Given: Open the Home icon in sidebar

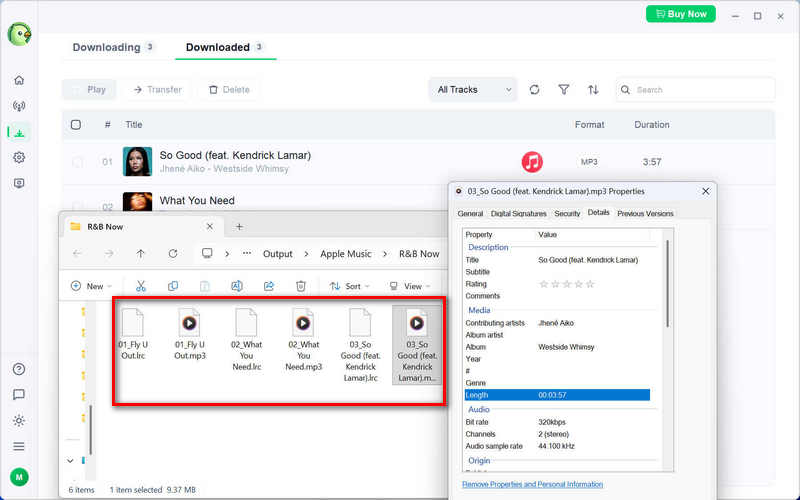Looking at the screenshot, I should 19,80.
